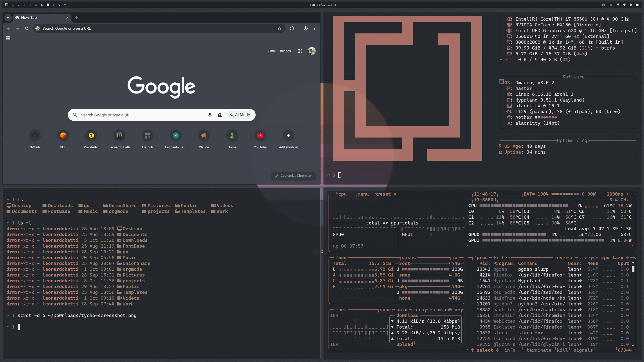Bookmark this tab with the star icon
This screenshot has width=644, height=362.
coord(279,28)
